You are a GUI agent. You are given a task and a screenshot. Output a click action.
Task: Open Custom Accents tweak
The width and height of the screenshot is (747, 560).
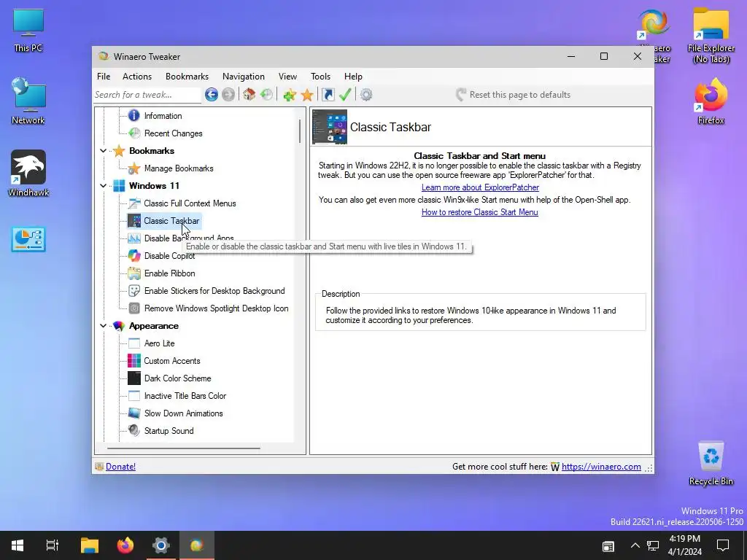pyautogui.click(x=172, y=361)
